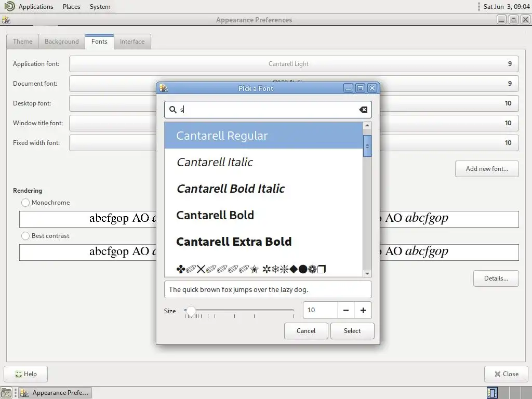Click the font size value field showing 10
532x399 pixels.
tap(320, 310)
